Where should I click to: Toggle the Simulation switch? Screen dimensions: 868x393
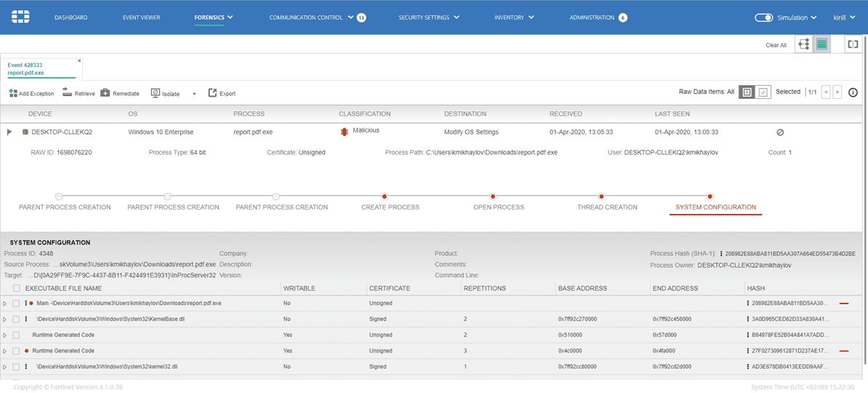(763, 17)
